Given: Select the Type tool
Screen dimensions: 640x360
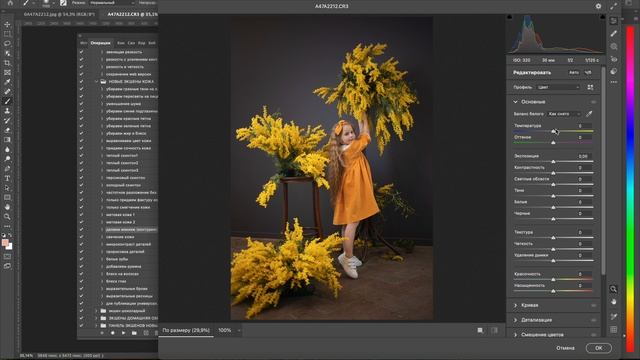Looking at the screenshot, I should (7, 178).
